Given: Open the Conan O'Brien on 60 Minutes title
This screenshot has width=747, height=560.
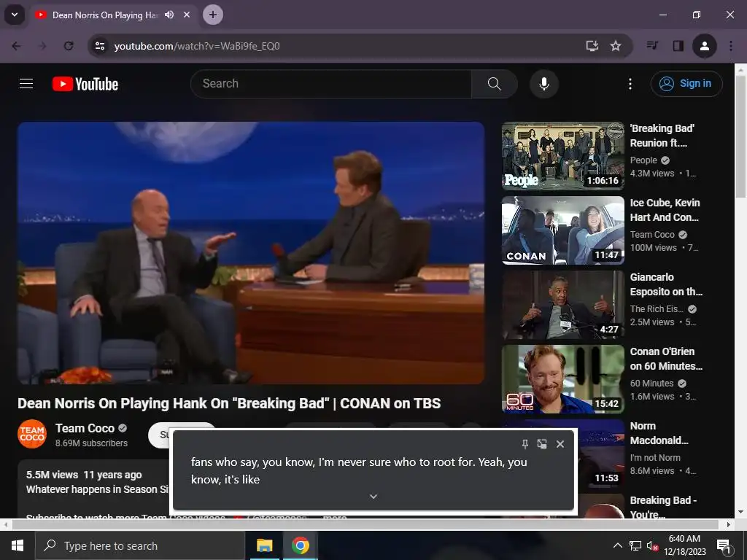Looking at the screenshot, I should point(666,359).
